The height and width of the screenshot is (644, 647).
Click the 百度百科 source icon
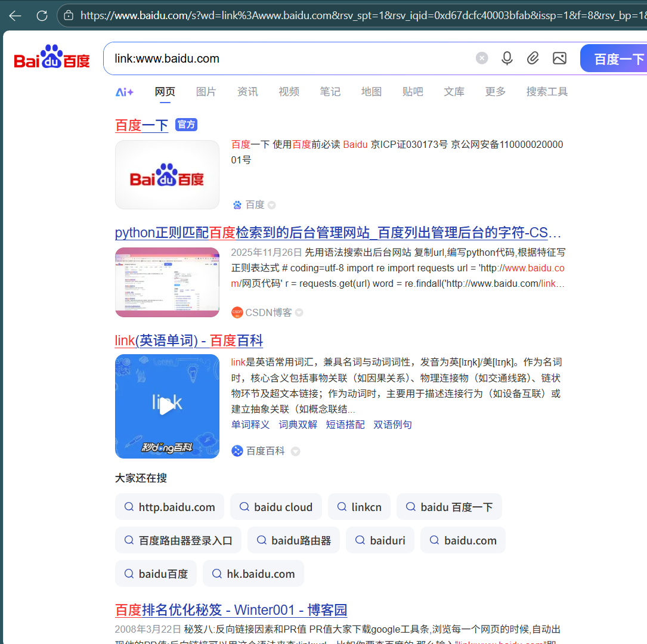coord(238,451)
